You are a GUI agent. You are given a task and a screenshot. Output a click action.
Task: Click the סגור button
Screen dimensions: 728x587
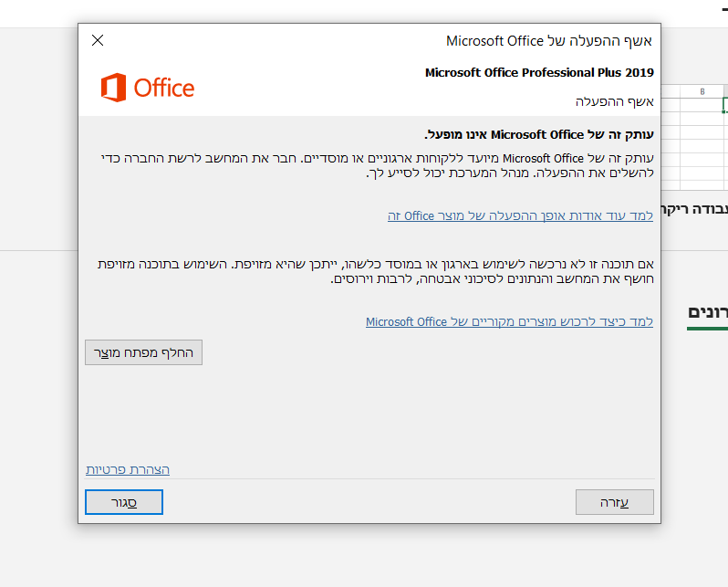point(124,502)
